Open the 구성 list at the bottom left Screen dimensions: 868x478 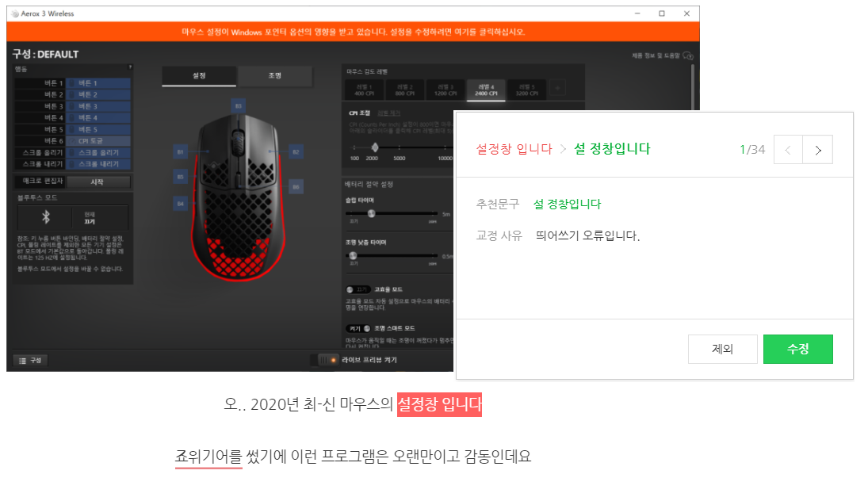coord(30,360)
